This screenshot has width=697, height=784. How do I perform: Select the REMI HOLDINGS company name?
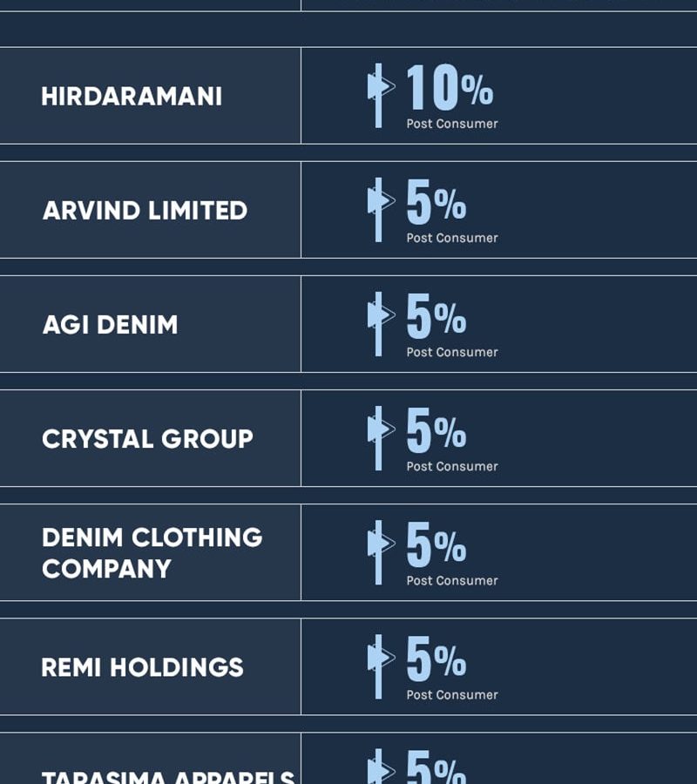(x=143, y=667)
